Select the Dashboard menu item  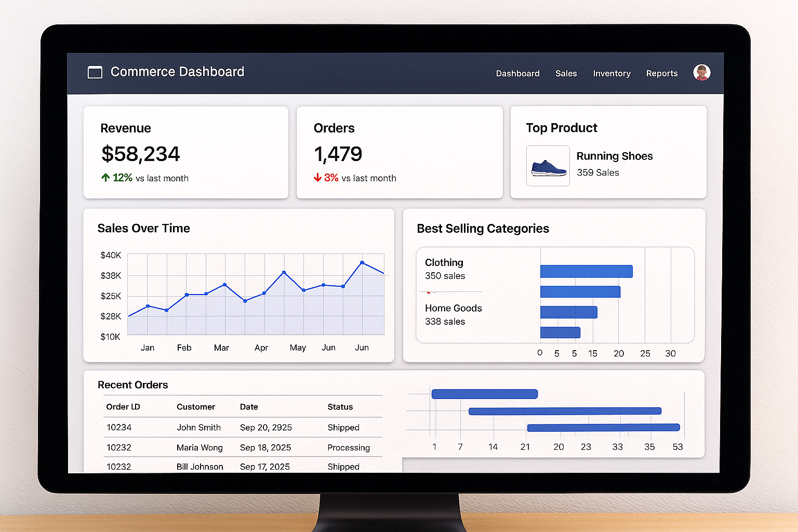[517, 73]
